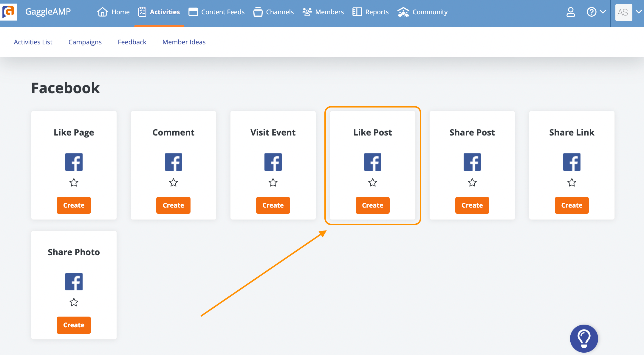The image size is (644, 355).
Task: Star the Share Photo activity
Action: (74, 302)
